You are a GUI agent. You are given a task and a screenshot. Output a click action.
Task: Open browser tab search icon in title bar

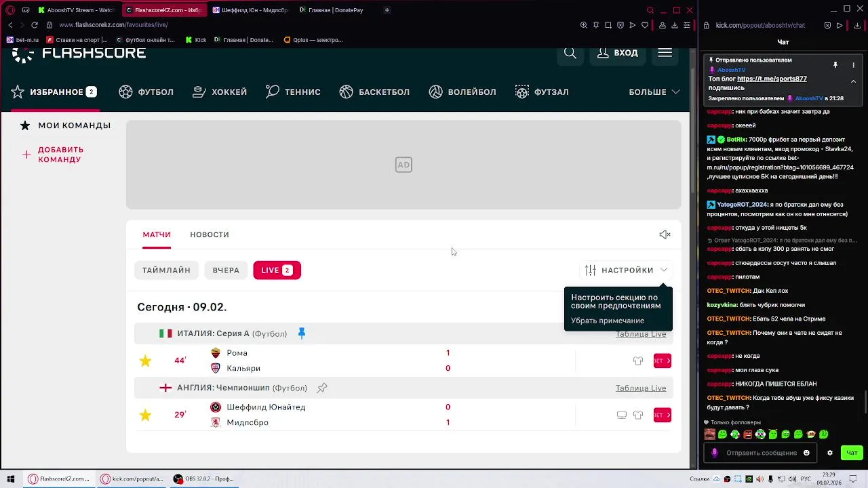coord(650,10)
